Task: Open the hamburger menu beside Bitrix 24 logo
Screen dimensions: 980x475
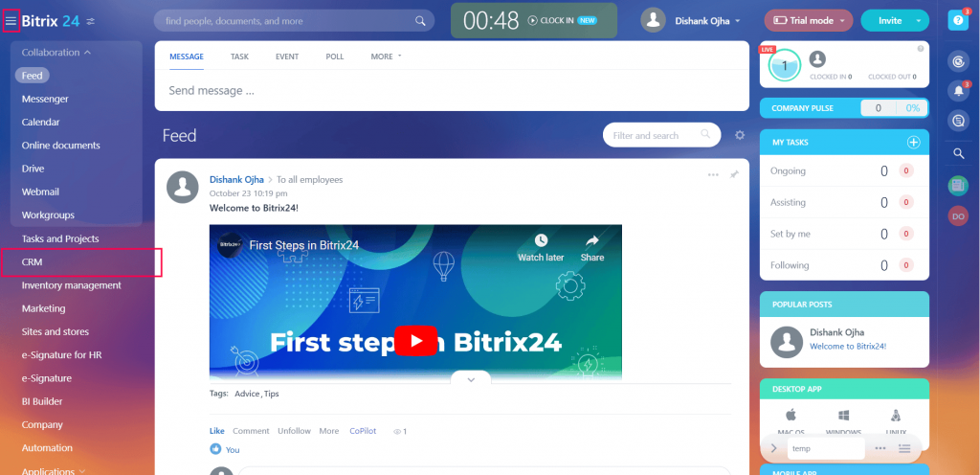Action: 11,21
